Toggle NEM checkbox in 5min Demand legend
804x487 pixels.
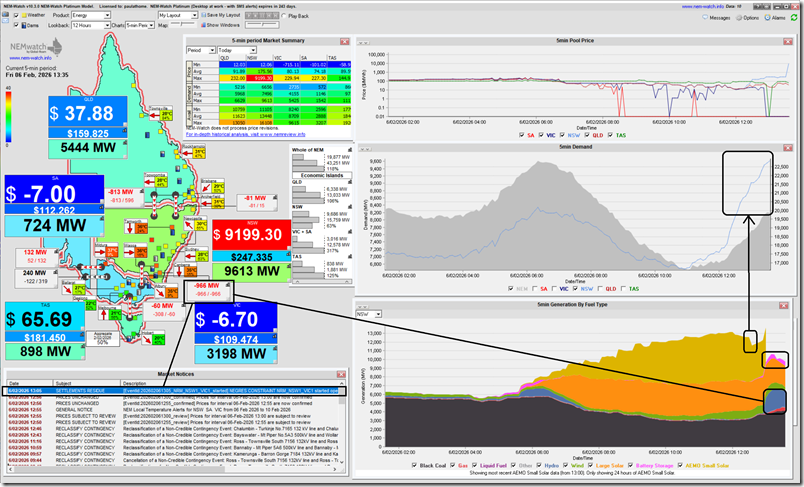coord(511,289)
